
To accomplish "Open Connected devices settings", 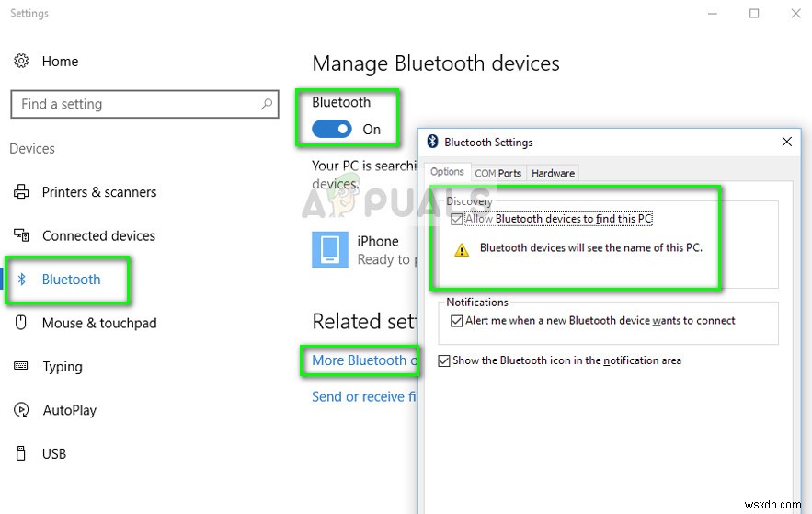I will point(98,235).
